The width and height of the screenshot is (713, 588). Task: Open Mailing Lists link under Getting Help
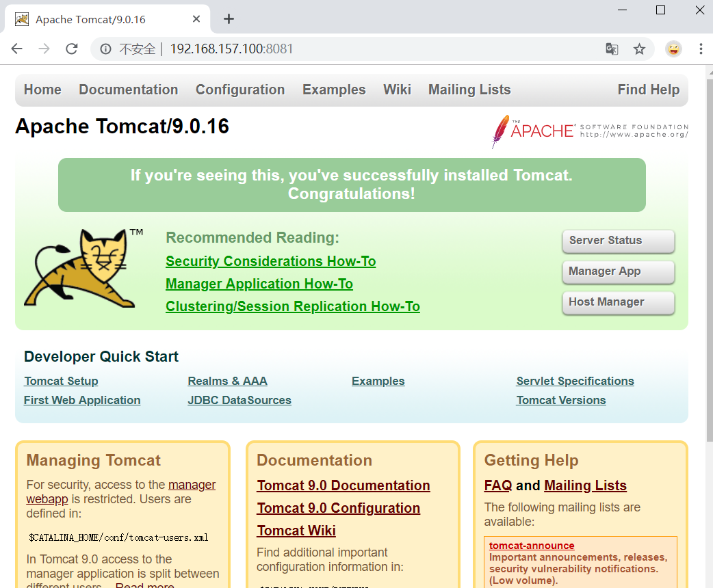pyautogui.click(x=585, y=485)
